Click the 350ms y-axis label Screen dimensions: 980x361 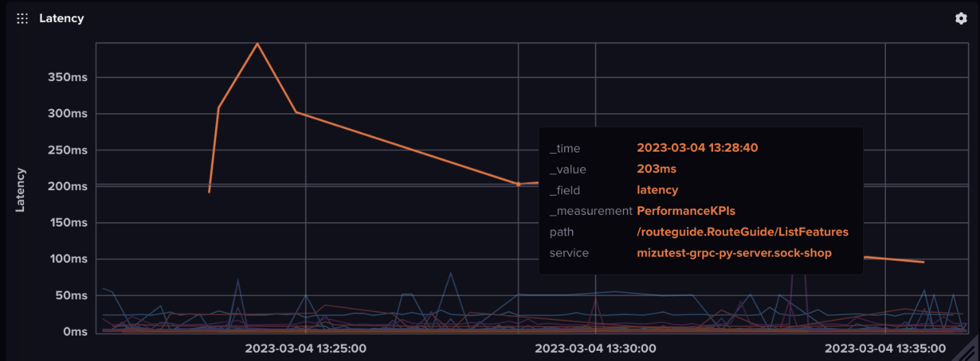point(67,77)
